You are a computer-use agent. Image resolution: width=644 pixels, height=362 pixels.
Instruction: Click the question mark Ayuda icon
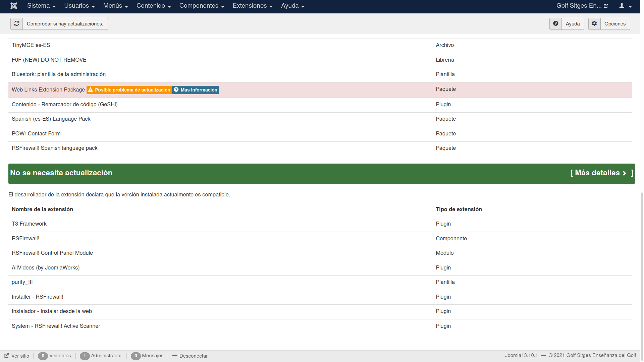556,23
